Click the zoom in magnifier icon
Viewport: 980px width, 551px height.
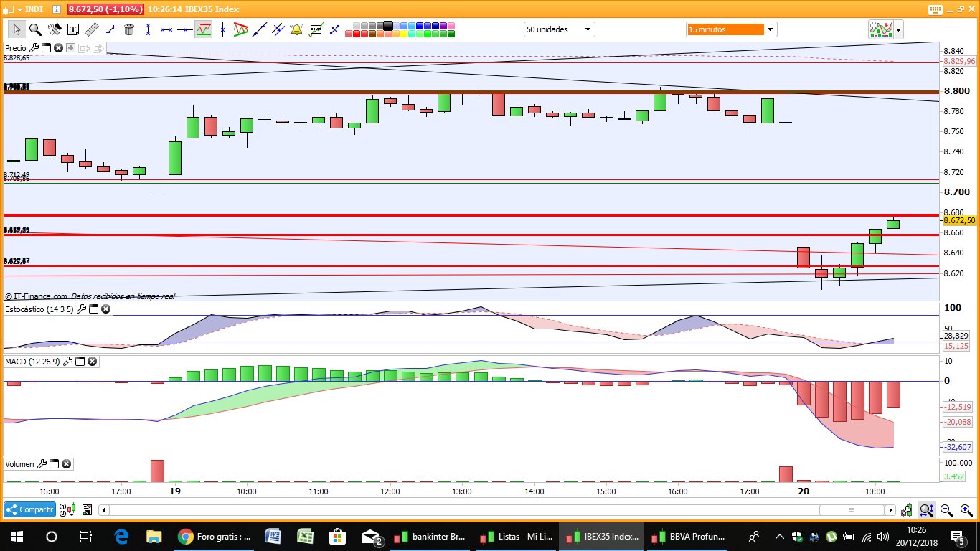tap(966, 510)
